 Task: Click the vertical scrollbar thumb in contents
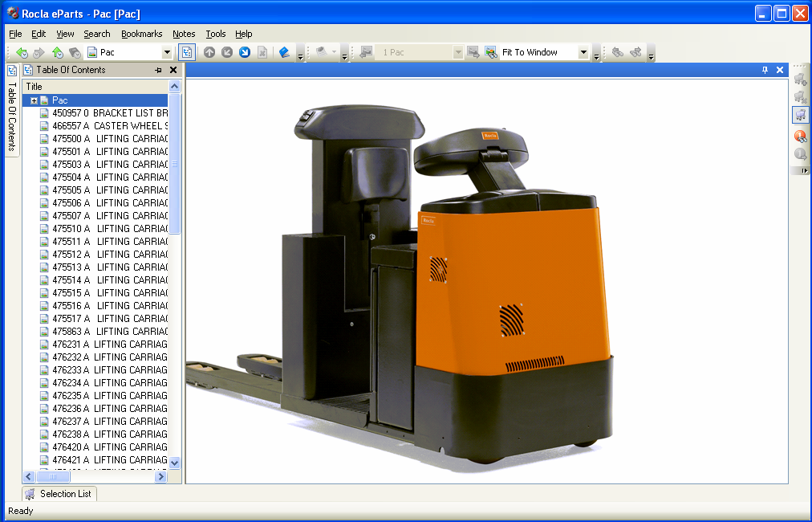coord(175,164)
